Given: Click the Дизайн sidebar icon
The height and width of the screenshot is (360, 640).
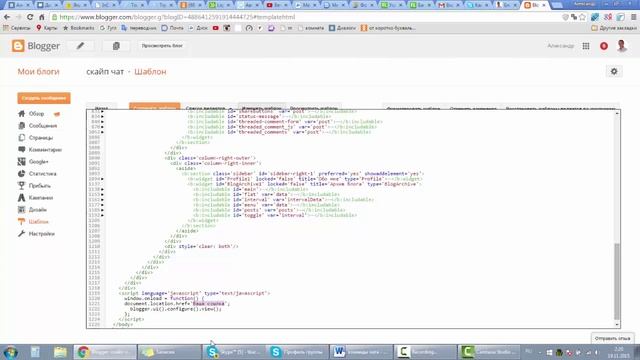Looking at the screenshot, I should pos(22,209).
